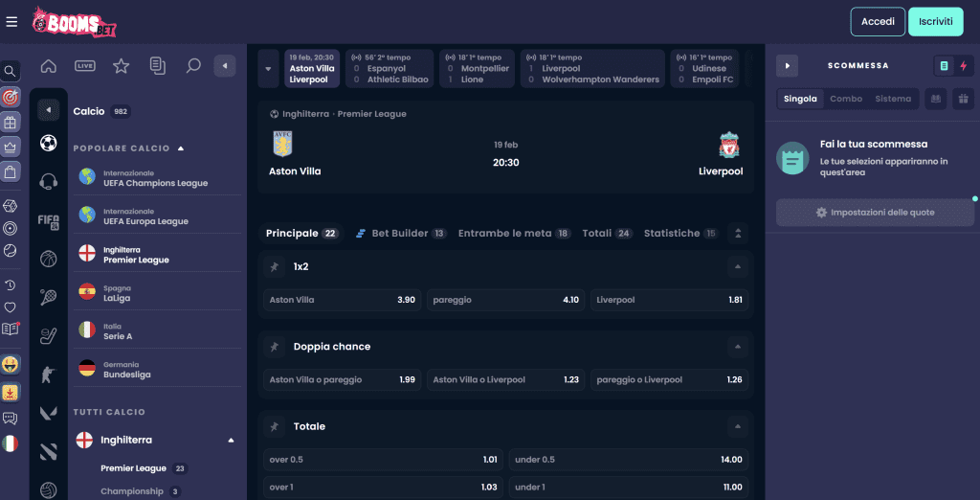Select the Combo bet type tab

coord(846,99)
